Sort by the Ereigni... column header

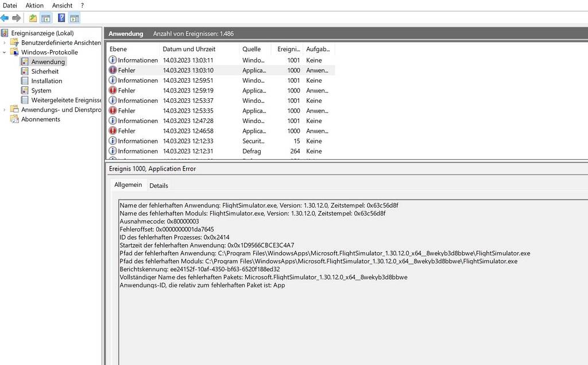pyautogui.click(x=288, y=49)
